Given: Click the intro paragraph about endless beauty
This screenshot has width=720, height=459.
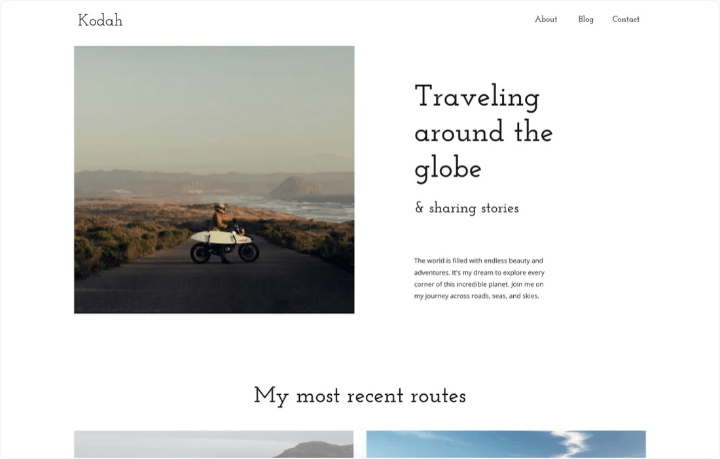Looking at the screenshot, I should (x=479, y=278).
